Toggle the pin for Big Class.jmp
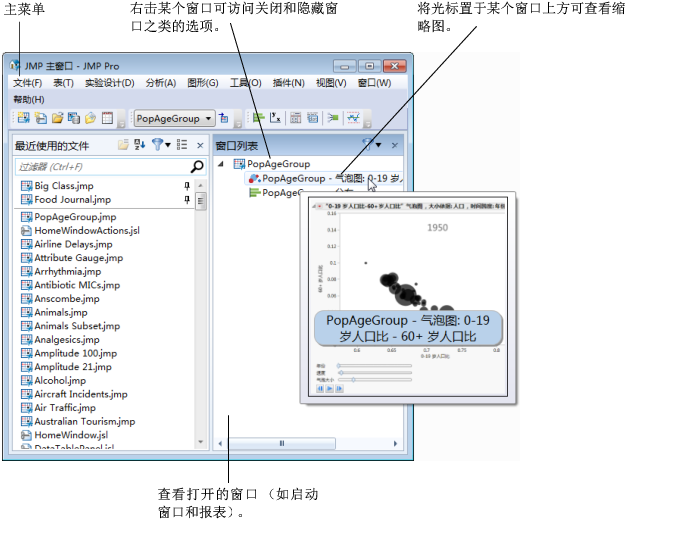 pos(187,186)
